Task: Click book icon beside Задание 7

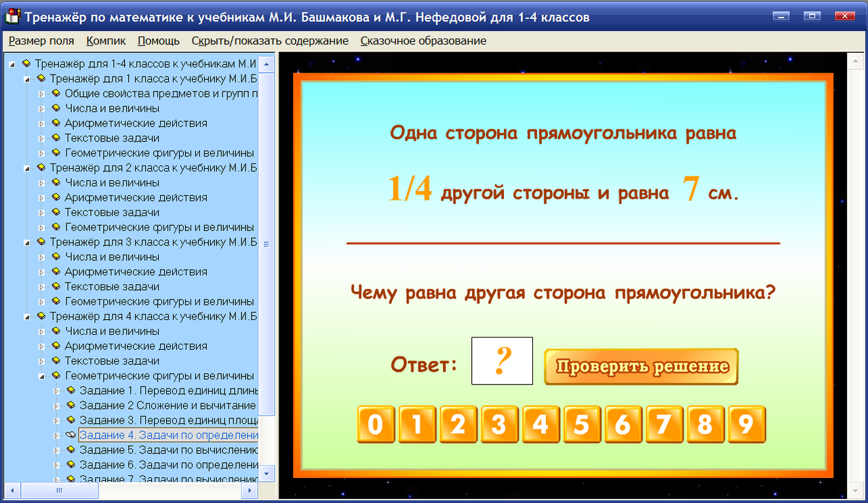Action: pos(71,479)
